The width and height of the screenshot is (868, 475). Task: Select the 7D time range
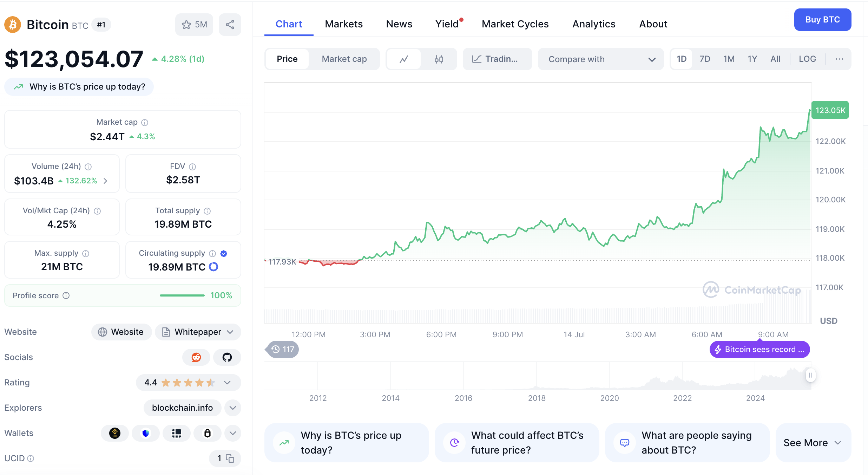705,59
